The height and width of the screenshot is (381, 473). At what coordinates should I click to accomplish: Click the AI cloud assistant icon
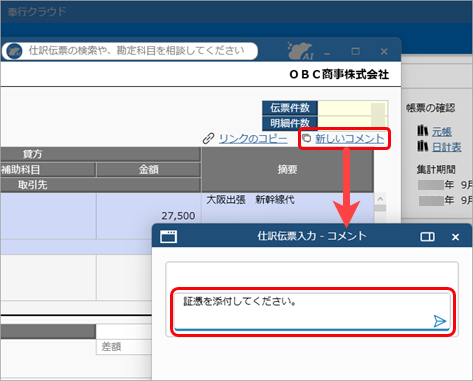click(x=300, y=51)
